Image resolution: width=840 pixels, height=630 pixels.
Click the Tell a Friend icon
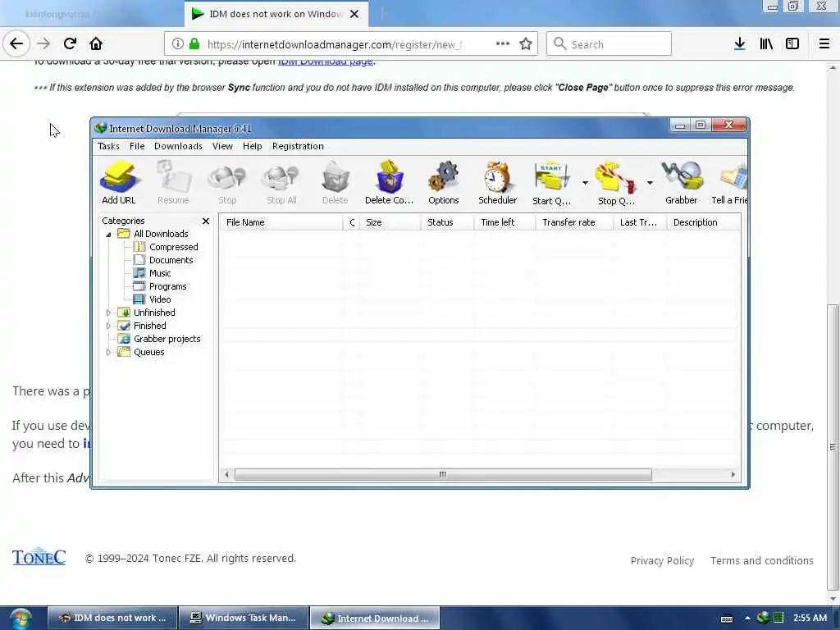coord(729,182)
